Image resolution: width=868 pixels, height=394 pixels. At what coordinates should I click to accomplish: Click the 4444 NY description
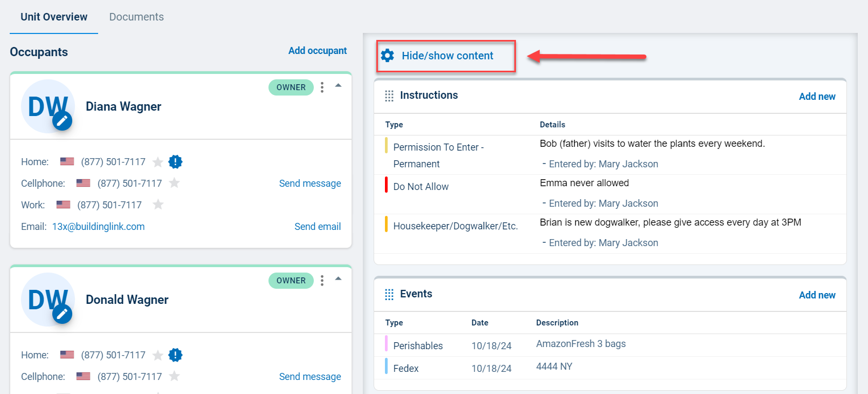click(554, 366)
